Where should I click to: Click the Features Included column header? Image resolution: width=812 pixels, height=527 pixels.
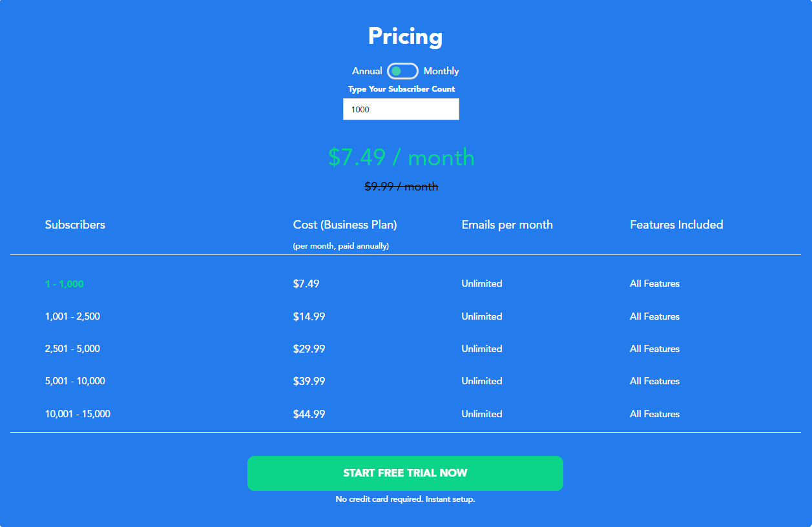pyautogui.click(x=676, y=225)
